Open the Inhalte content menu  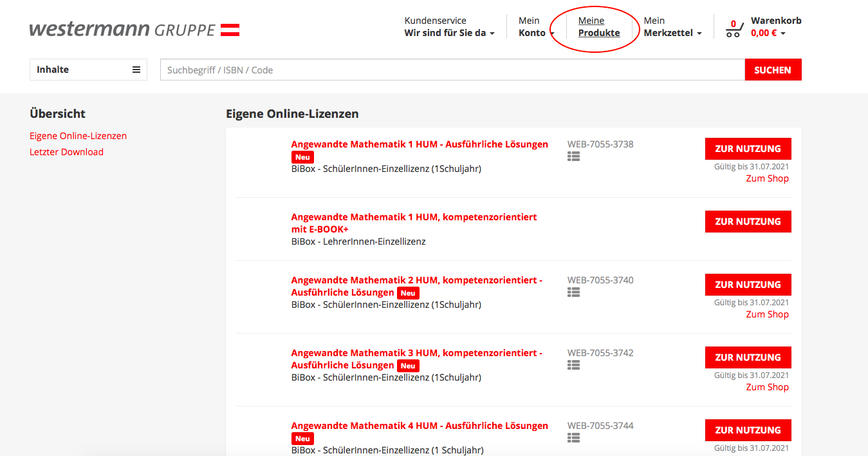(89, 70)
